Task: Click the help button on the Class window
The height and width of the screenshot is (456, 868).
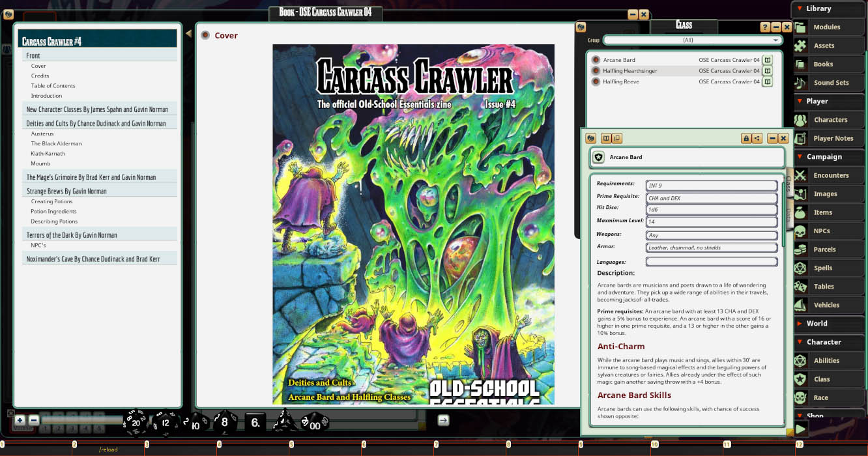Action: pyautogui.click(x=765, y=27)
